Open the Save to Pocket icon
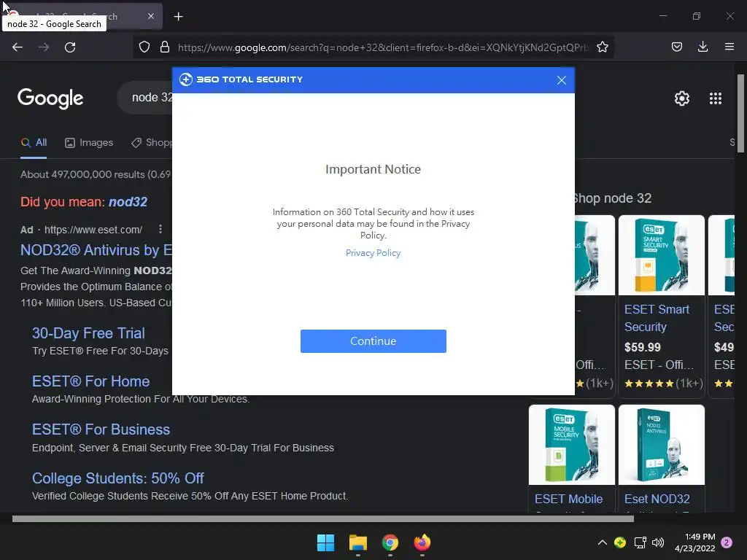 pyautogui.click(x=676, y=47)
